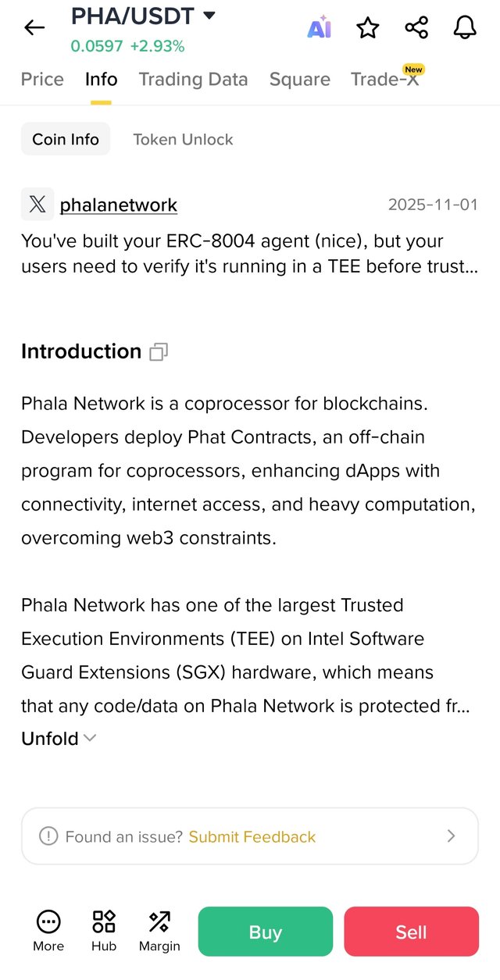The image size is (500, 980).
Task: Add PHA/USDT to favorites with star
Action: [367, 28]
